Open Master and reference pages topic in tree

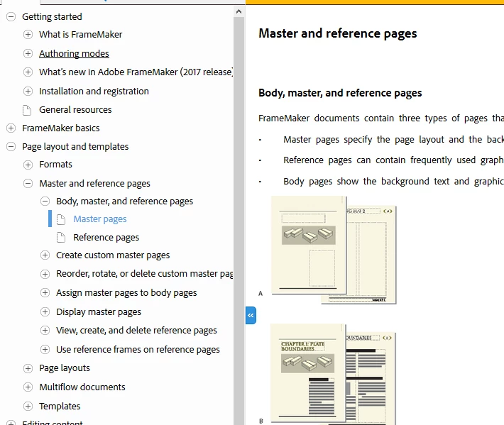point(94,184)
